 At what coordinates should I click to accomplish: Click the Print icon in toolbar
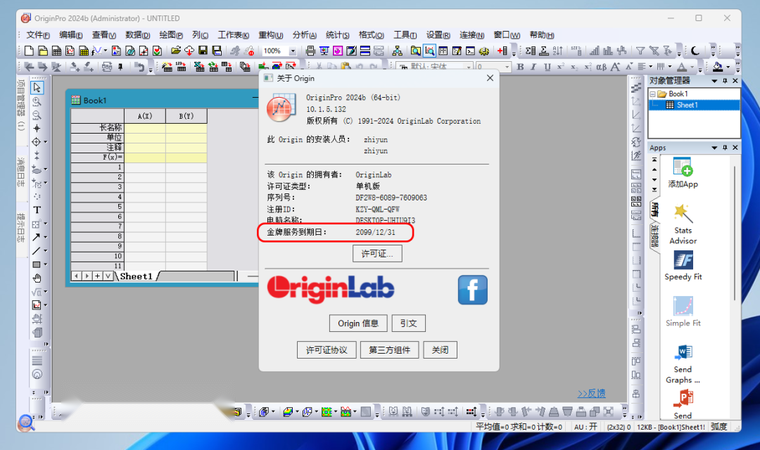(310, 51)
